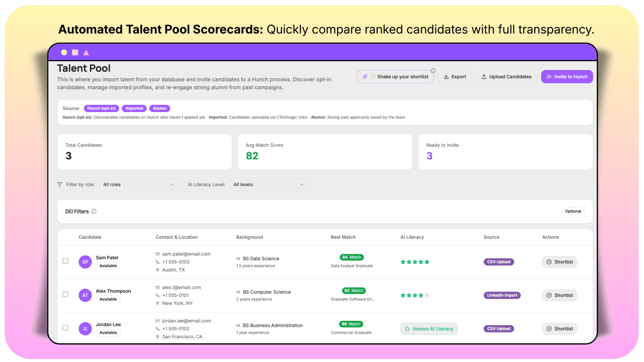Click Alex Thompson's AT avatar
Screen dimensions: 644x362
point(85,295)
